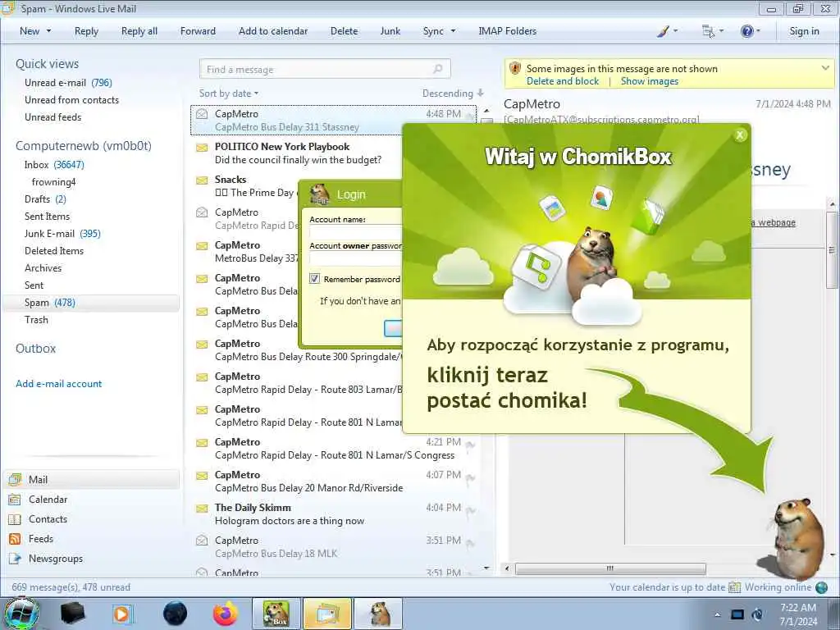Screen dimensions: 840x630
Task: Click Add e-mail account link
Action: pyautogui.click(x=58, y=384)
